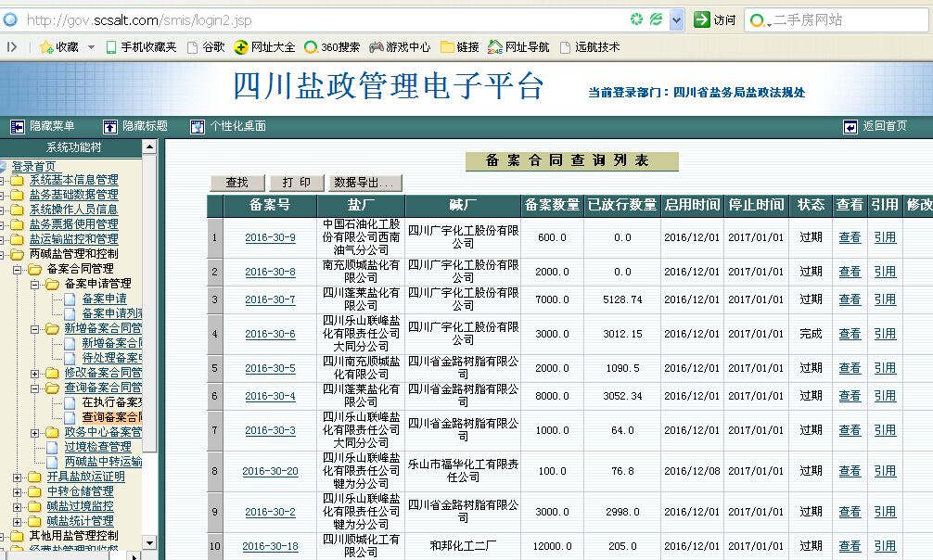Click the green 访问 go arrow icon
This screenshot has height=560, width=933.
702,19
